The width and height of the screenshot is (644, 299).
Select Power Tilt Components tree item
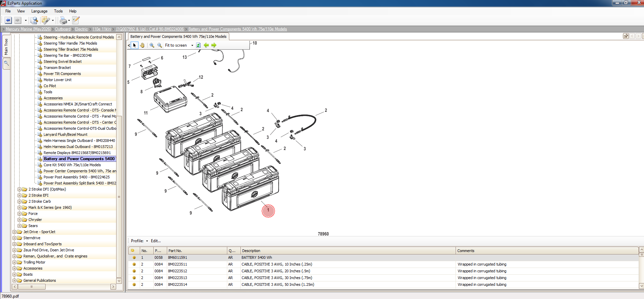click(x=62, y=74)
